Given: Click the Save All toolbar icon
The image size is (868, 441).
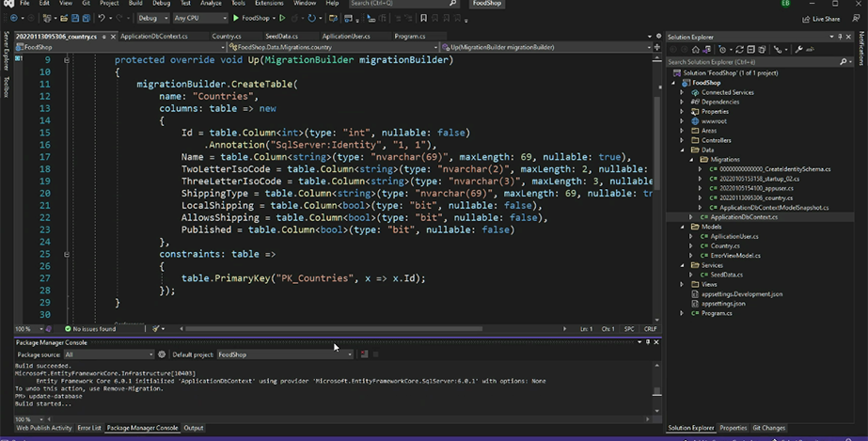Looking at the screenshot, I should point(87,18).
